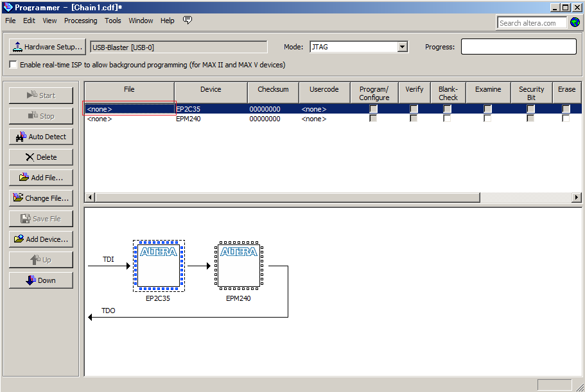Check Verify for EPM240
Viewport: 585px width, 392px height.
coord(414,118)
